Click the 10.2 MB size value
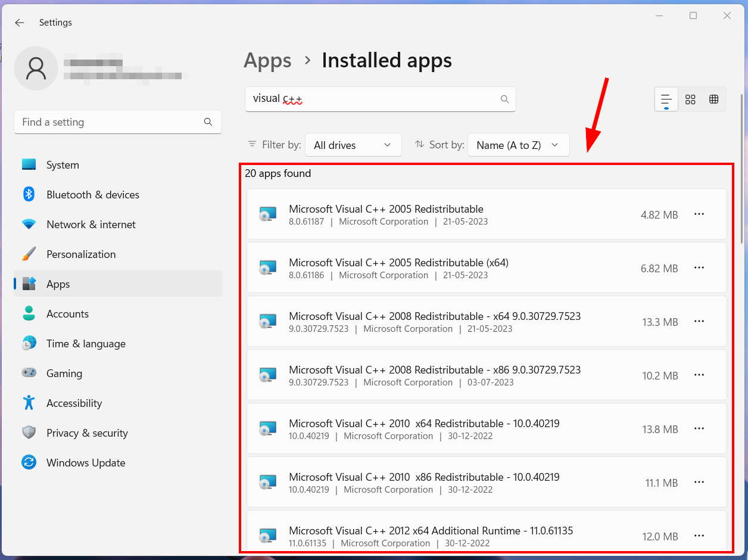Viewport: 748px width, 560px height. (660, 376)
